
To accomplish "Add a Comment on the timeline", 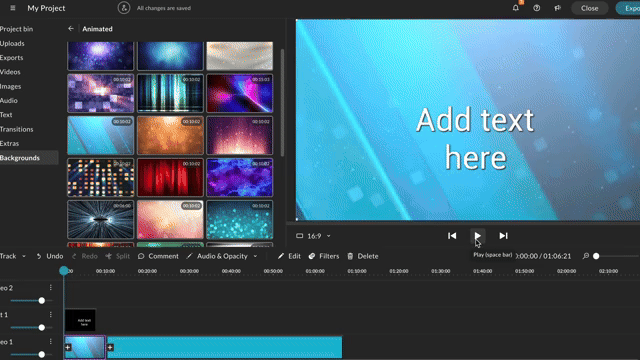I will (x=158, y=256).
